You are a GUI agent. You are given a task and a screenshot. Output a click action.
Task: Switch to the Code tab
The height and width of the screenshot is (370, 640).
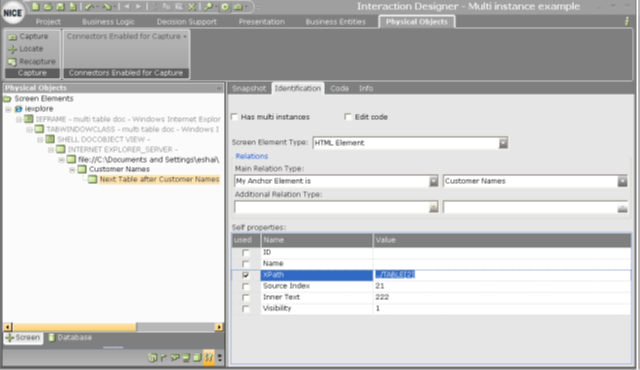pyautogui.click(x=339, y=88)
